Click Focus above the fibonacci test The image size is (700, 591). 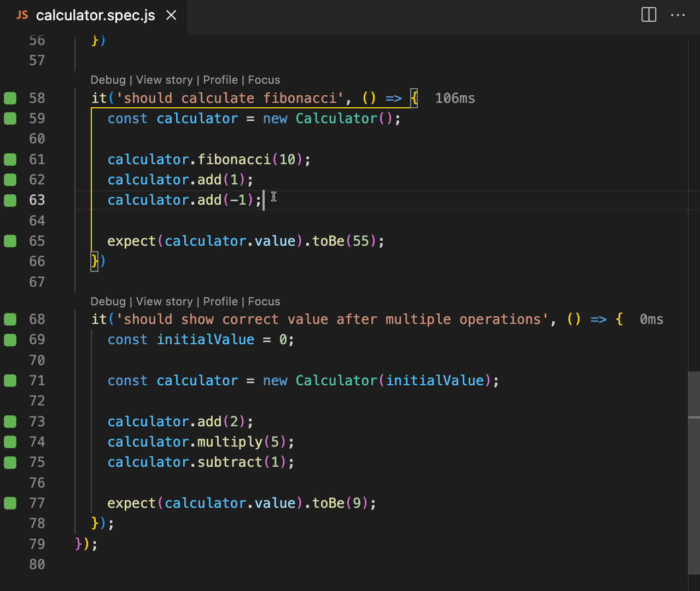pyautogui.click(x=264, y=80)
